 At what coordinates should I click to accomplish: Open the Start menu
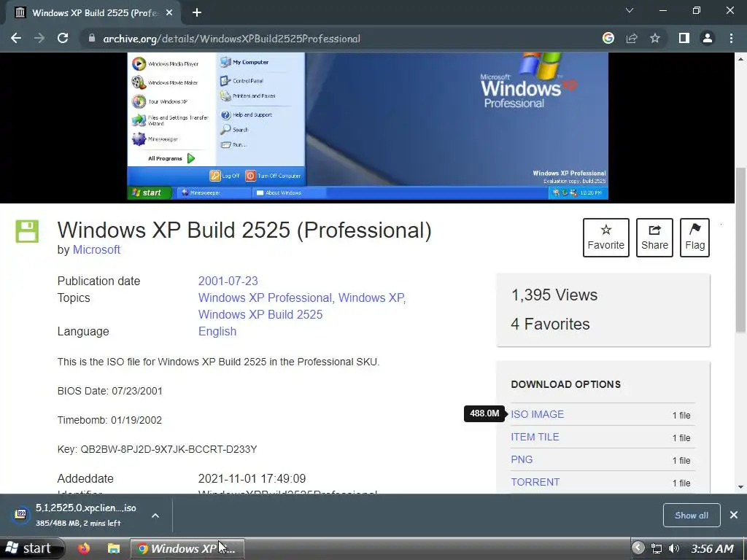point(31,548)
